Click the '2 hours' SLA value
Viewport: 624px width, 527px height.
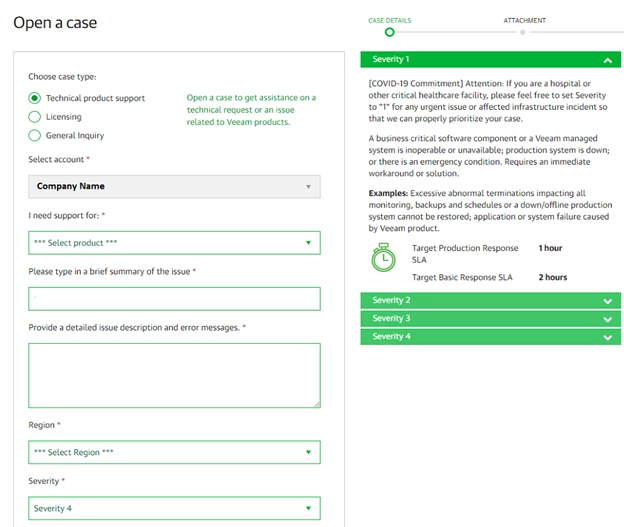point(553,277)
